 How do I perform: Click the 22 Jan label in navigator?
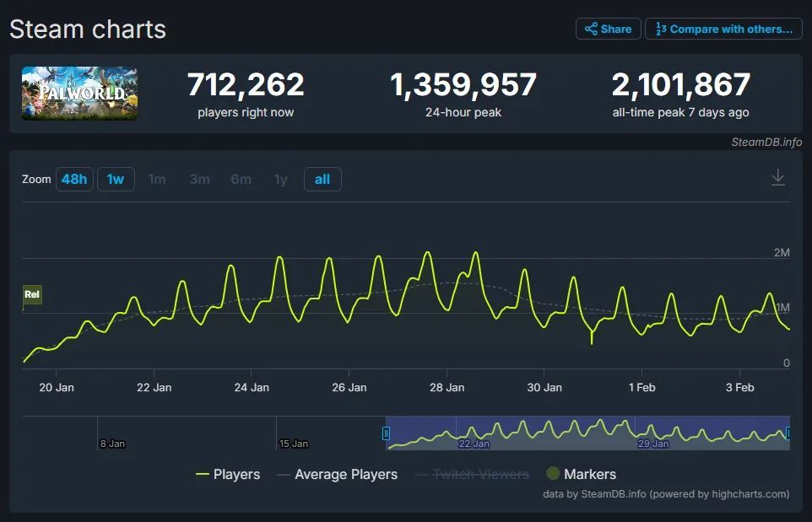point(474,444)
